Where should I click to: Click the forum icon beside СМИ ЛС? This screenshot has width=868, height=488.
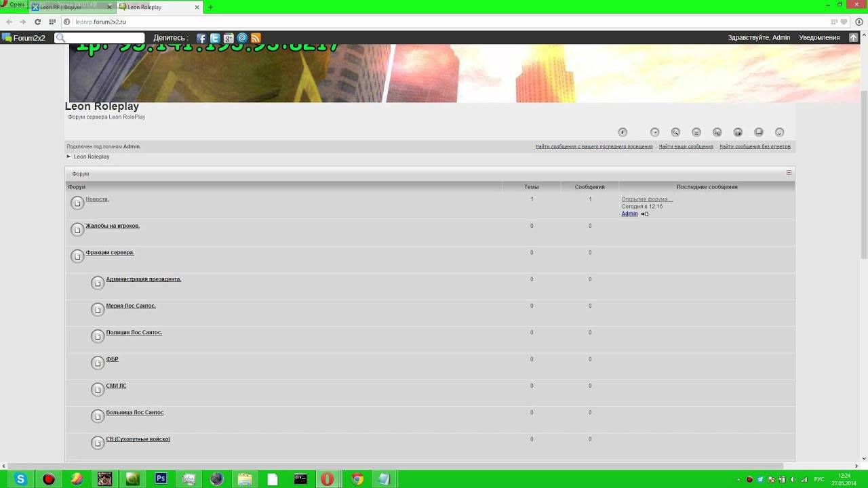[98, 389]
